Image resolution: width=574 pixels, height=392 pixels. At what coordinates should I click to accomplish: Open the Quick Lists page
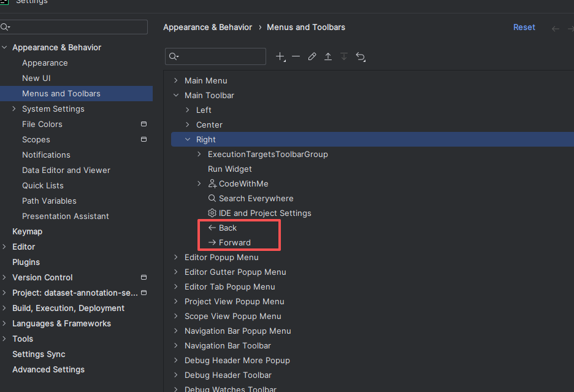coord(43,186)
